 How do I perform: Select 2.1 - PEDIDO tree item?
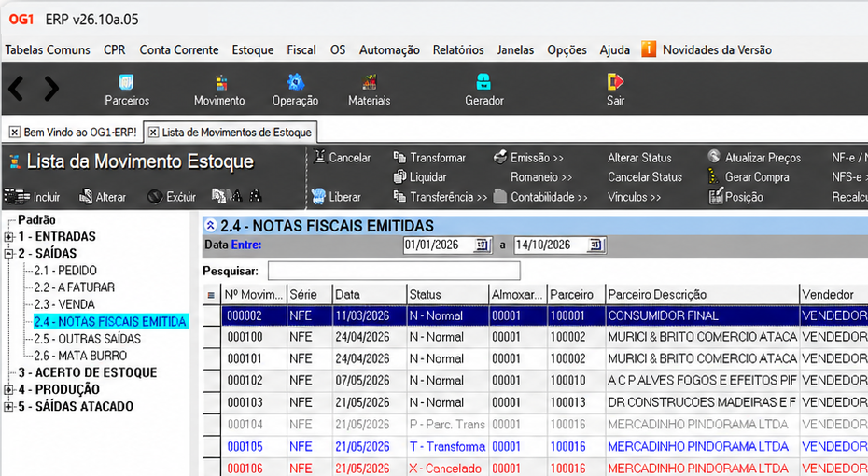[65, 271]
